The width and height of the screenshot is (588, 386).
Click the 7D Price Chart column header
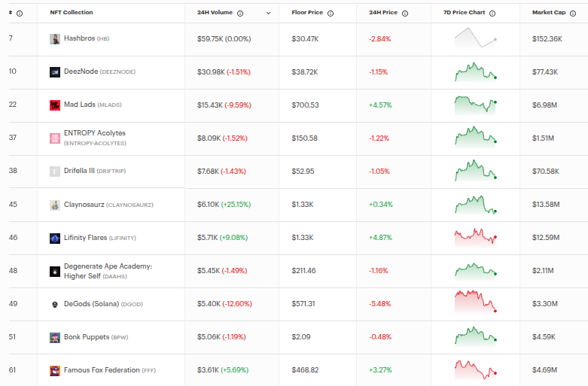point(464,12)
